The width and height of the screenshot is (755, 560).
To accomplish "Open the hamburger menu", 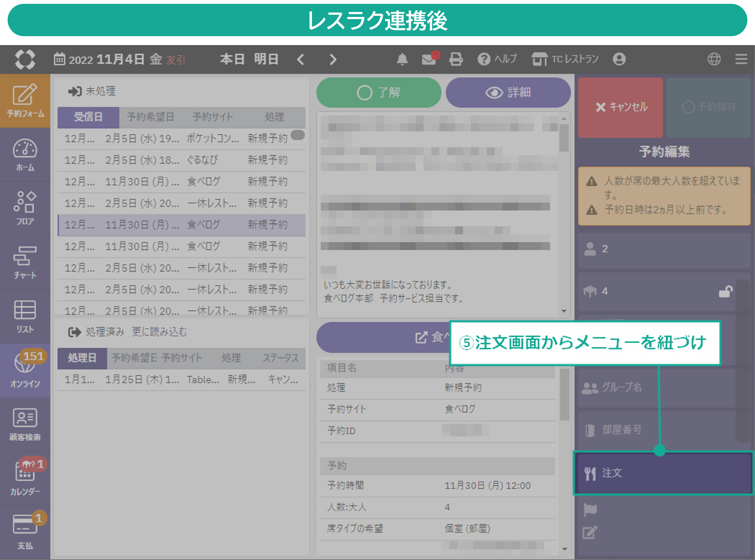I will point(741,59).
